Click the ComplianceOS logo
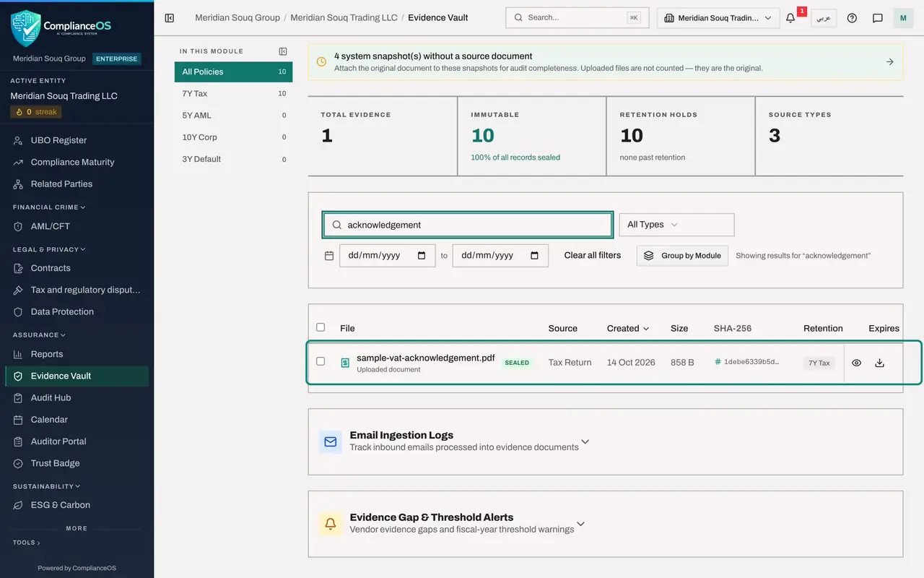This screenshot has height=578, width=924. (x=61, y=27)
